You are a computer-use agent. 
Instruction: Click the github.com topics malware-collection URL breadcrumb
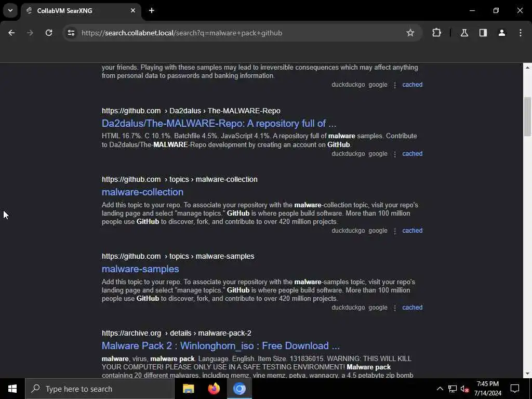click(179, 179)
